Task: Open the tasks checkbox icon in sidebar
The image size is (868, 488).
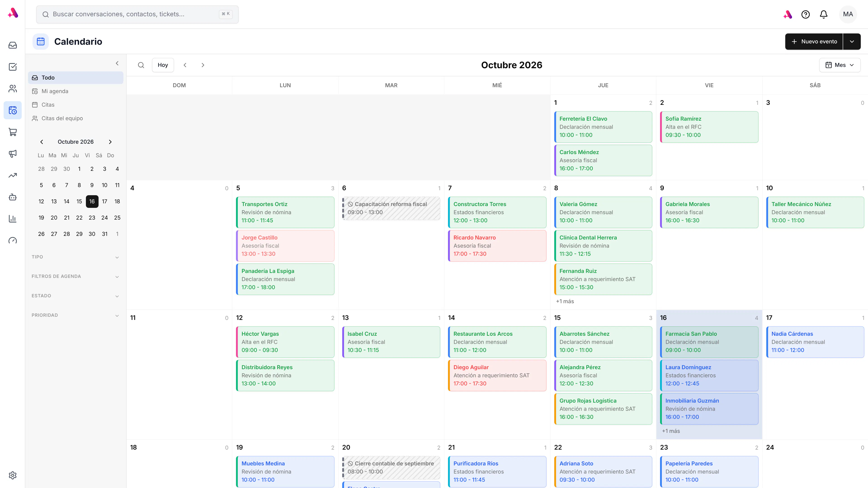Action: [x=12, y=67]
